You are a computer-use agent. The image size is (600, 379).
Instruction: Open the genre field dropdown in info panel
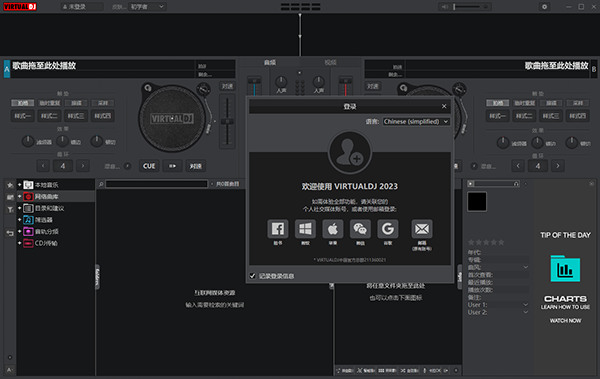(525, 267)
